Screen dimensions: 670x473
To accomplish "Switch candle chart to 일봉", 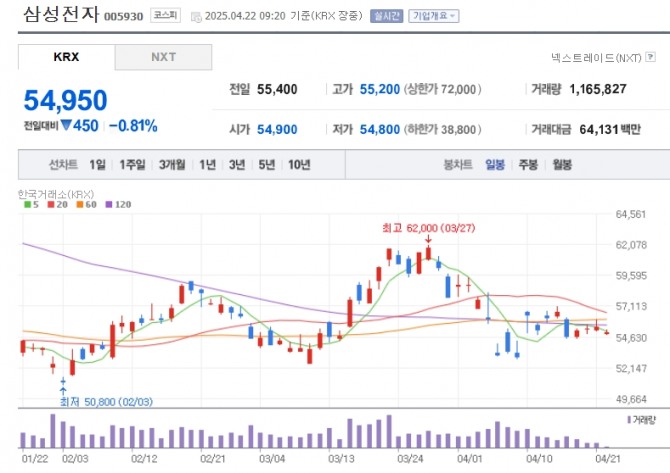I will point(495,164).
